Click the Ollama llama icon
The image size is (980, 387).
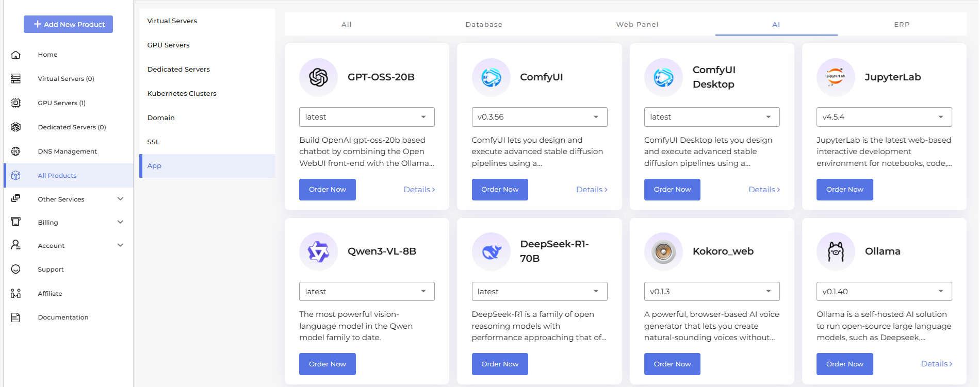point(836,251)
